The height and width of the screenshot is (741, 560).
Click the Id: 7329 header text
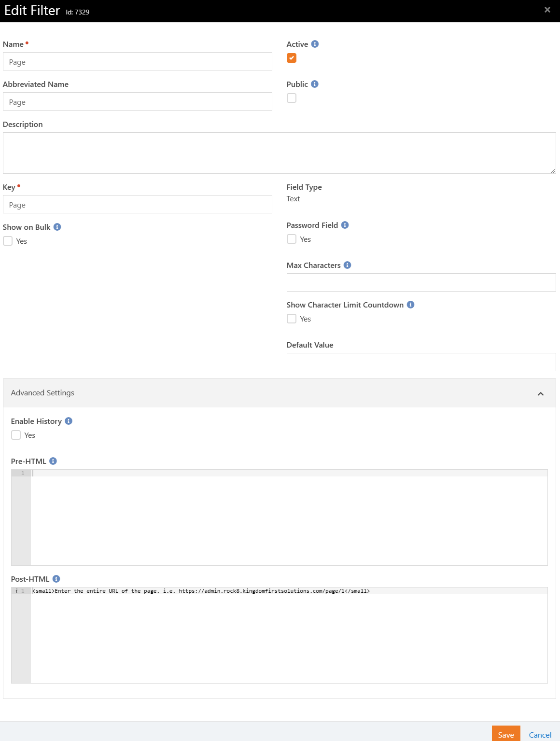tap(78, 12)
